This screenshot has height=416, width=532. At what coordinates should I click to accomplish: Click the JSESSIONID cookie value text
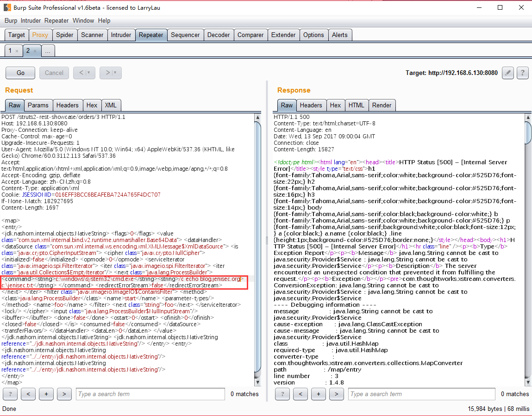[108, 195]
